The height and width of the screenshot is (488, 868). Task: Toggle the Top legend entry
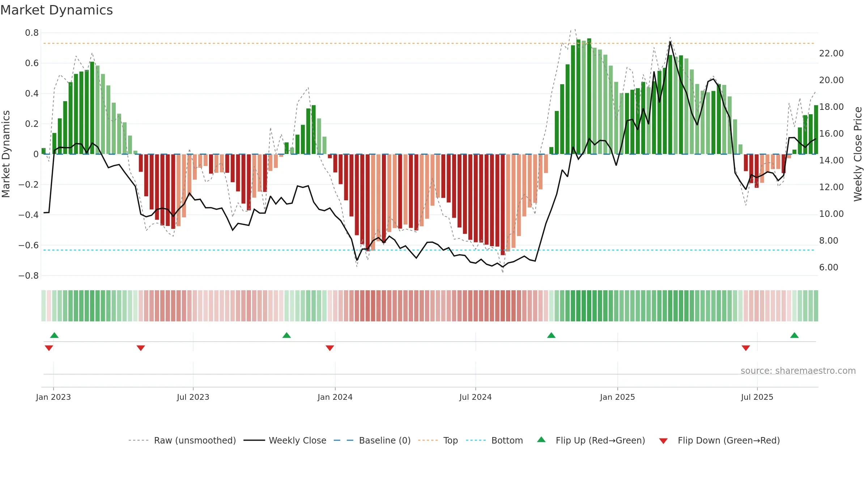coord(438,440)
